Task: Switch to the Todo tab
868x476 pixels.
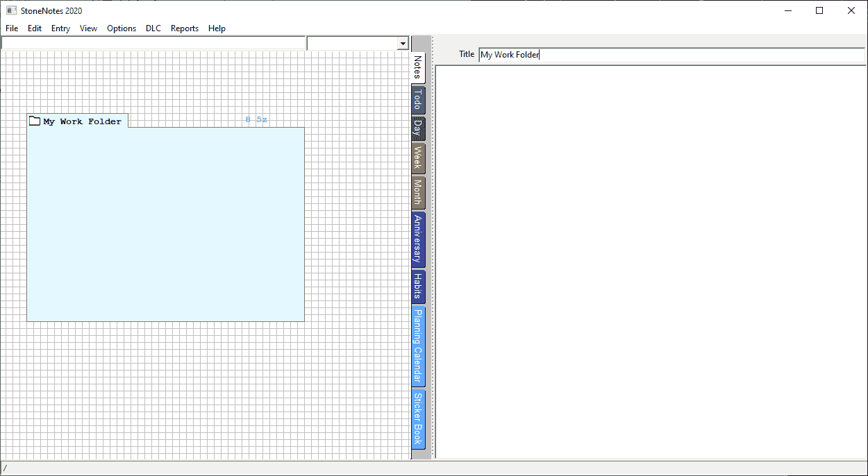Action: click(418, 99)
